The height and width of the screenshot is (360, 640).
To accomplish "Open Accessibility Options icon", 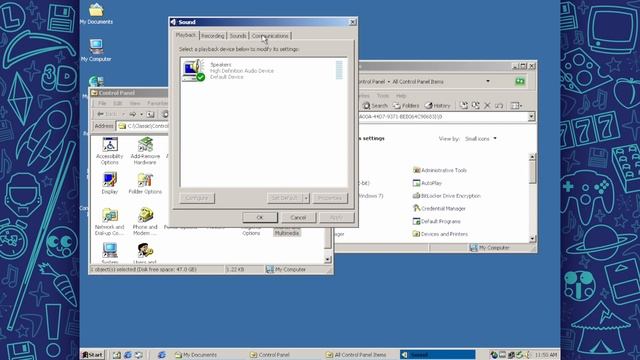I will [109, 151].
